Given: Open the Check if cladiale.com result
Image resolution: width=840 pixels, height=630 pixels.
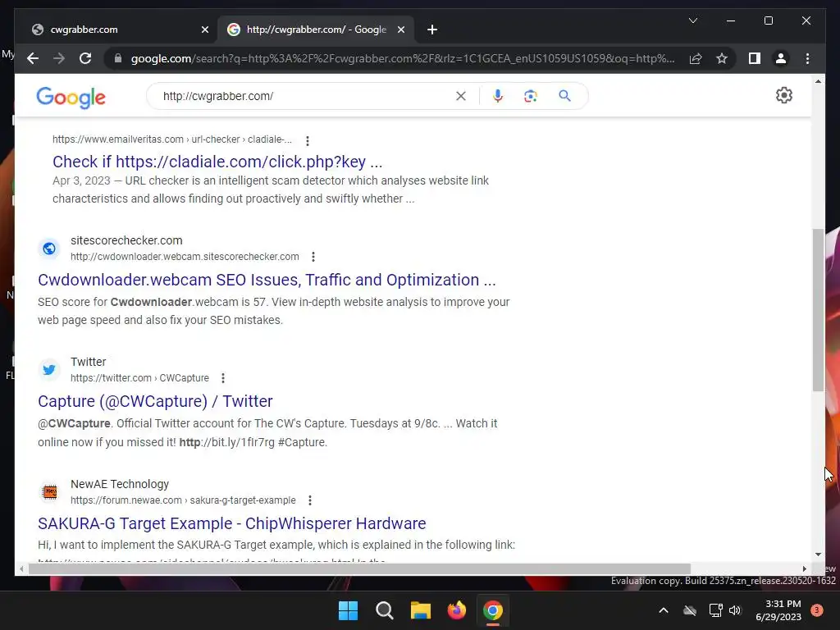Looking at the screenshot, I should [x=217, y=162].
